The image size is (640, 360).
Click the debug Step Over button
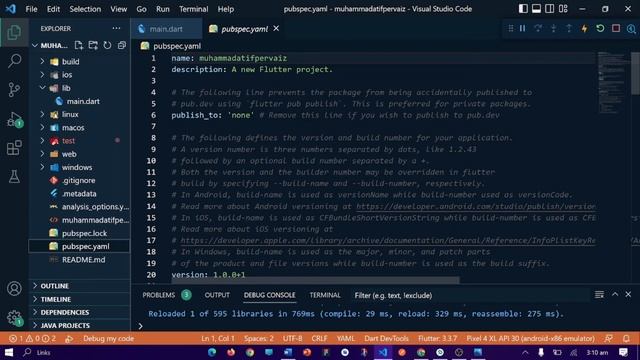pos(538,28)
